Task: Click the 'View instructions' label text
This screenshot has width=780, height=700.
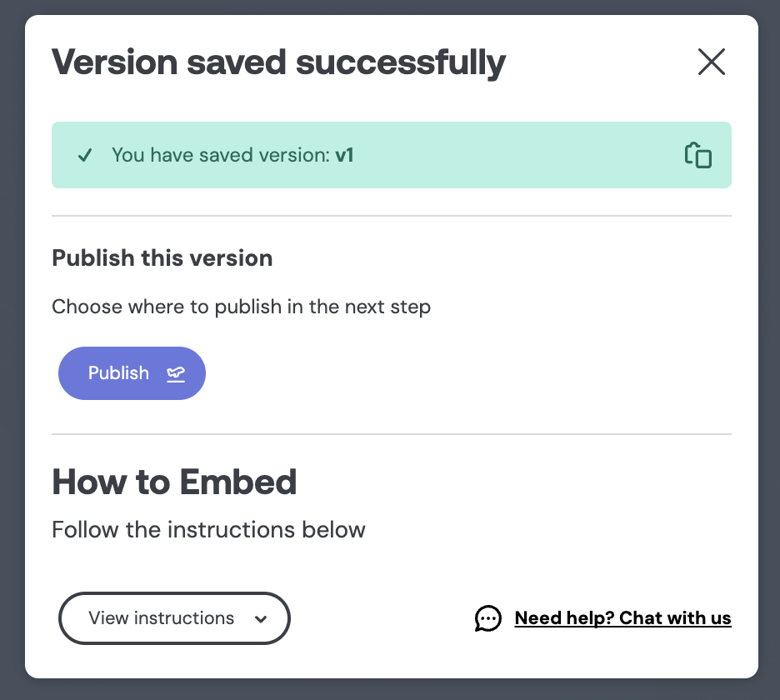Action: [x=161, y=617]
